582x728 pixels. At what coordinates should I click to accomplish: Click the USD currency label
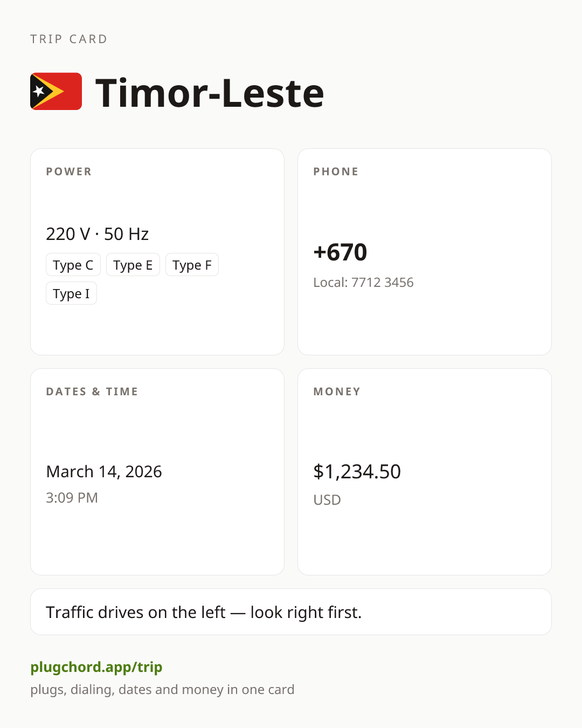click(327, 500)
